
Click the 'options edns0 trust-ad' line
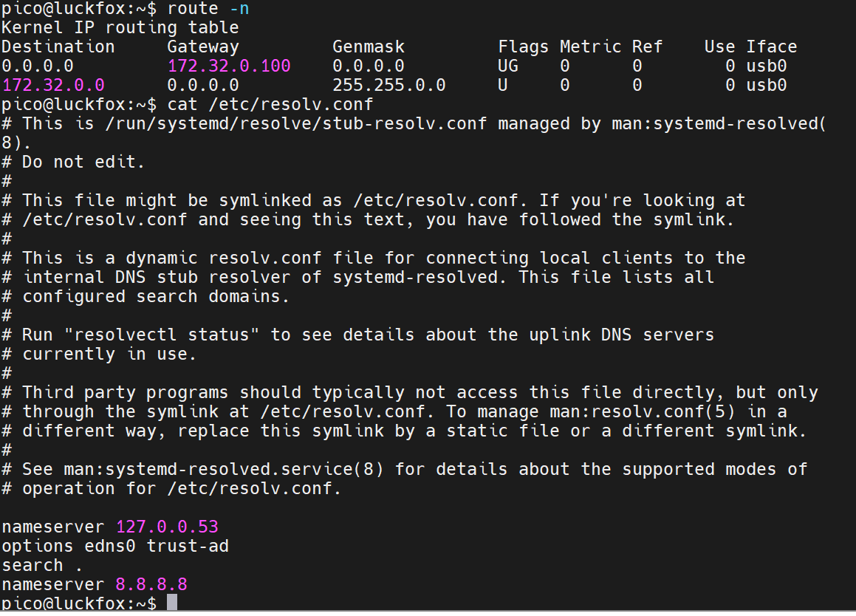115,546
